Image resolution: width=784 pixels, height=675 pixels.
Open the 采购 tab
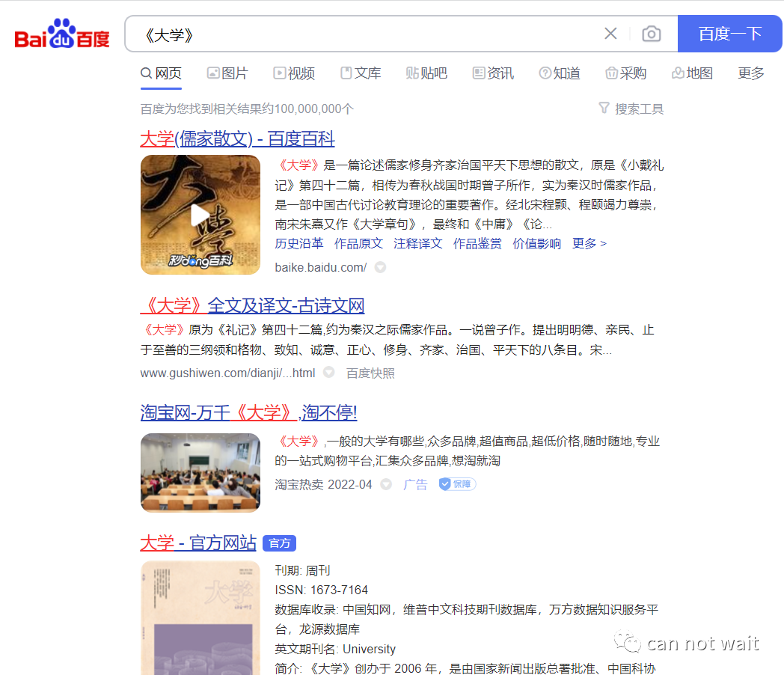pyautogui.click(x=625, y=73)
